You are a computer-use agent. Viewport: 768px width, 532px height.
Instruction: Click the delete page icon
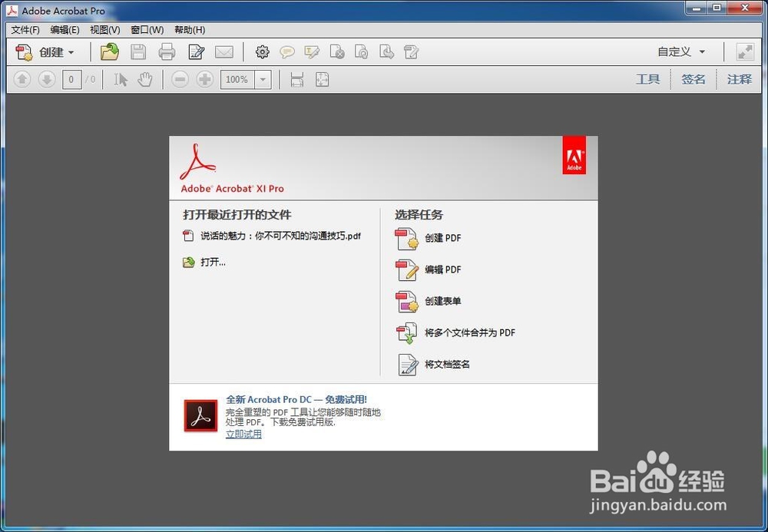coord(337,52)
